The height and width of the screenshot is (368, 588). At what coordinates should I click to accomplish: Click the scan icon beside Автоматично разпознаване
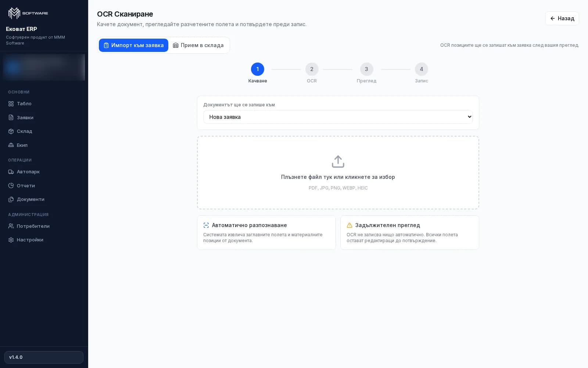(x=206, y=225)
